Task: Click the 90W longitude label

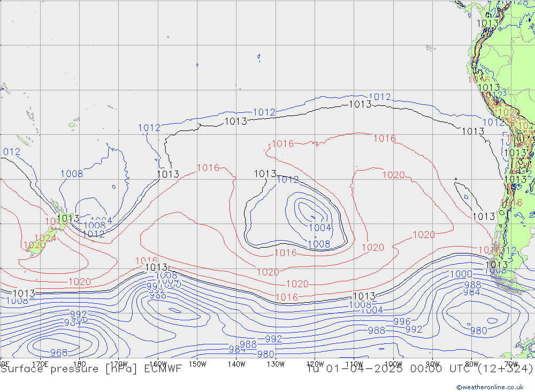Action: click(433, 364)
